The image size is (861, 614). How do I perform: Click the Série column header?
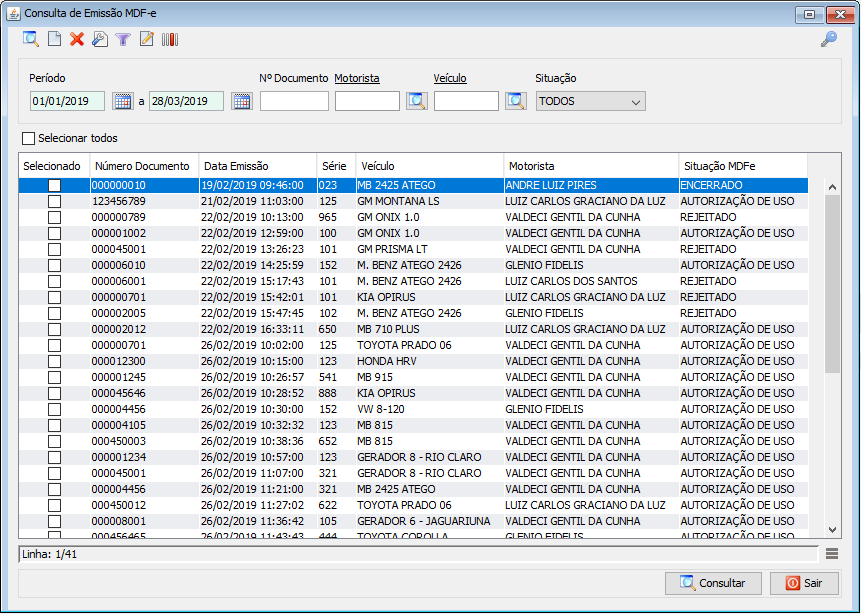337,166
